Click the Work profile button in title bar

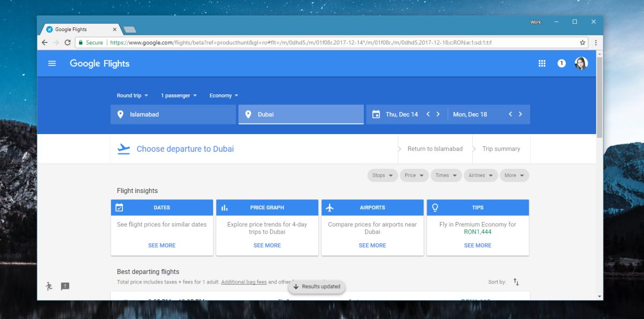pos(536,22)
